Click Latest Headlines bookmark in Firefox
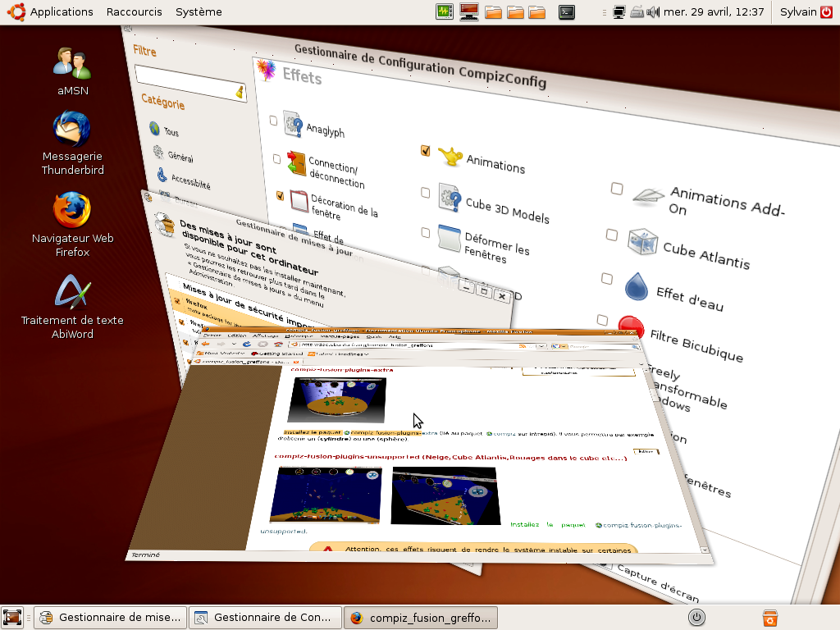Image resolution: width=840 pixels, height=630 pixels. coord(337,354)
